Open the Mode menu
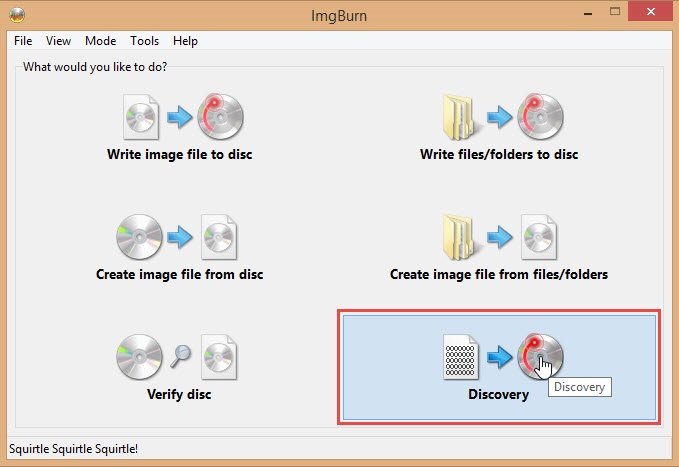The height and width of the screenshot is (467, 679). (x=100, y=41)
